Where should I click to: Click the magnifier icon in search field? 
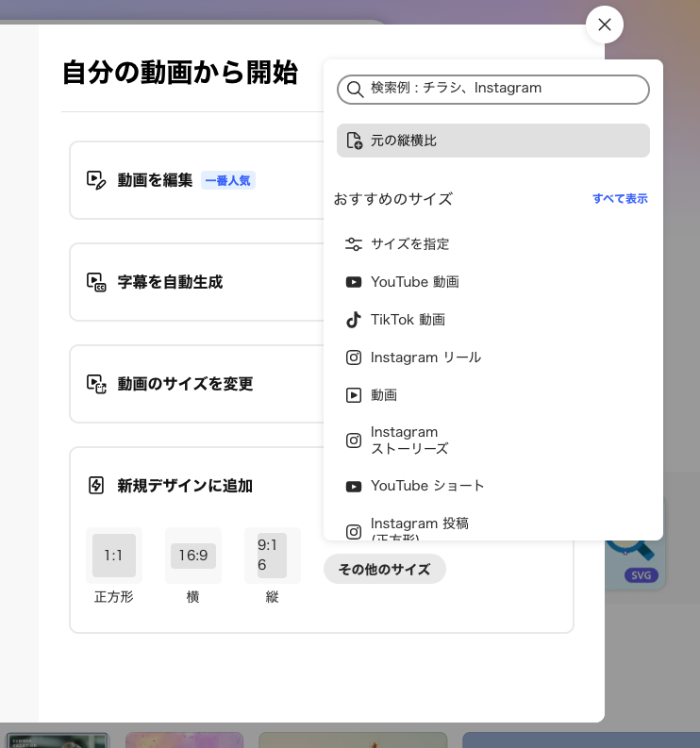tap(355, 89)
